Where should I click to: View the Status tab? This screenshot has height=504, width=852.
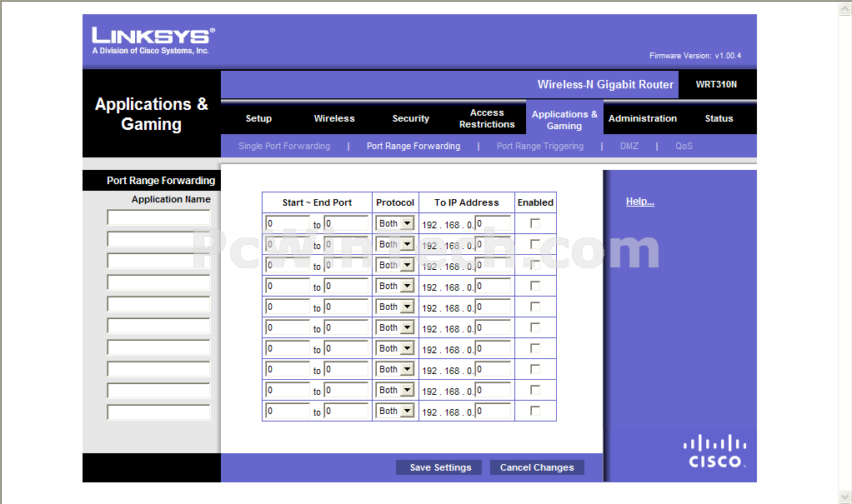point(719,118)
